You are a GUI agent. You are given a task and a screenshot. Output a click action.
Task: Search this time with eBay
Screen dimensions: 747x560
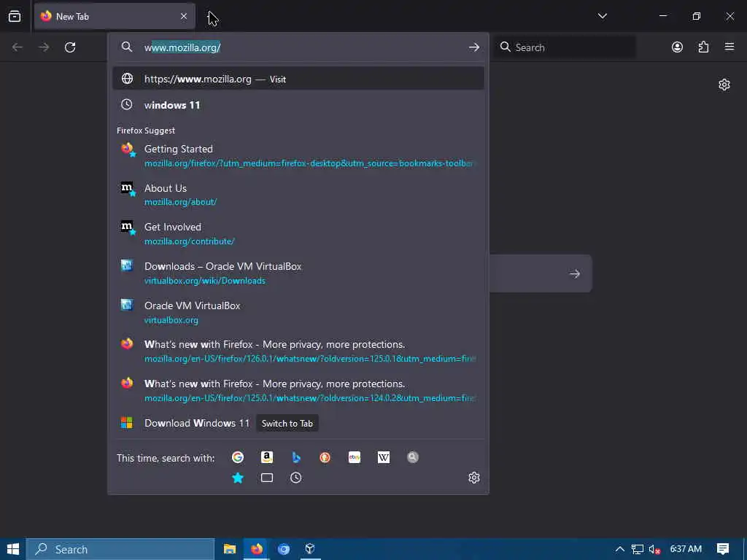coord(355,458)
